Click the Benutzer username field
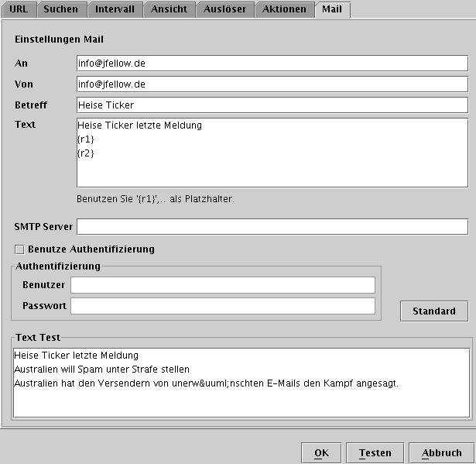The height and width of the screenshot is (464, 476). (x=222, y=285)
